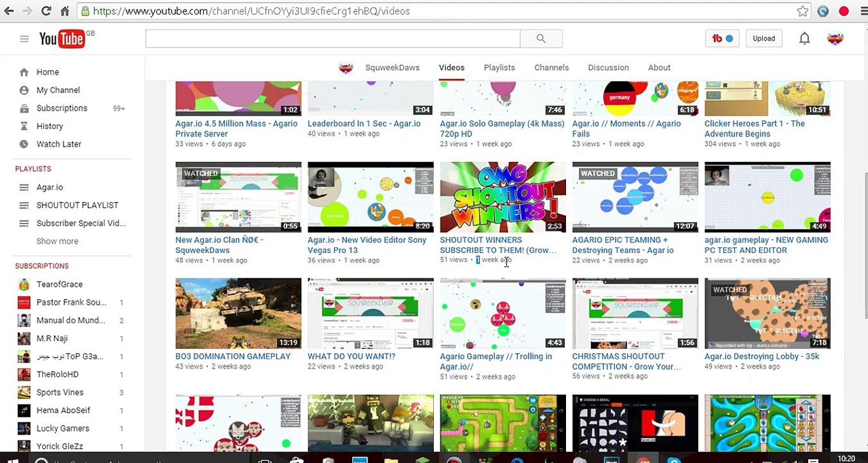The image size is (868, 463).
Task: Open the Channels tab
Action: (551, 68)
